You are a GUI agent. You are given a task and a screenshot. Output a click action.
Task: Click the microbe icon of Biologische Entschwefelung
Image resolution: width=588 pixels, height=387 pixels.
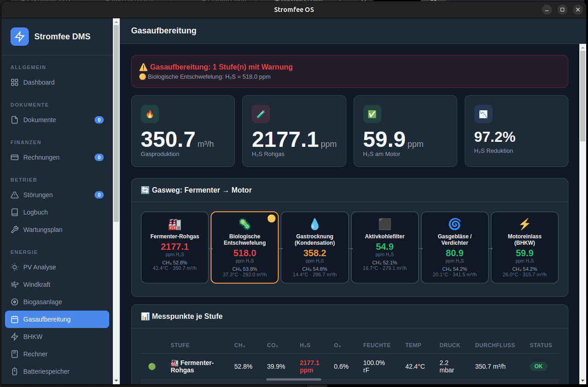[244, 224]
